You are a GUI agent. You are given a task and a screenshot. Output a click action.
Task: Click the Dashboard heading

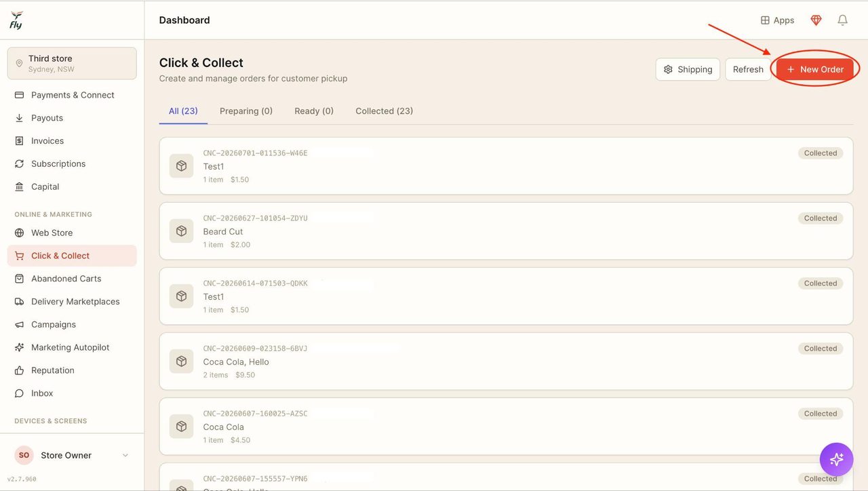point(184,20)
